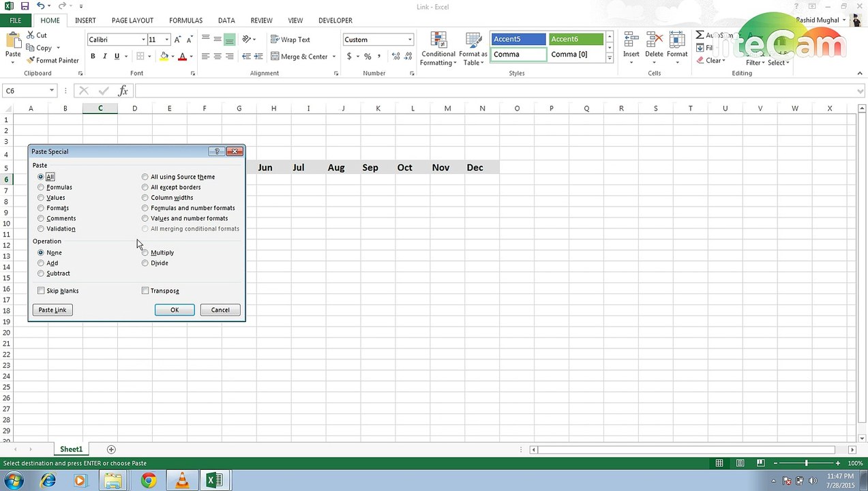Click the Align Left icon
The height and width of the screenshot is (491, 868).
[205, 57]
